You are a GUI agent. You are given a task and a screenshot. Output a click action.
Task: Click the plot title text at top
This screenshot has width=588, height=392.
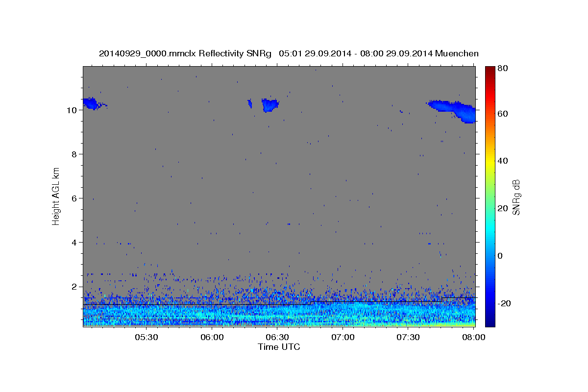[x=289, y=53]
